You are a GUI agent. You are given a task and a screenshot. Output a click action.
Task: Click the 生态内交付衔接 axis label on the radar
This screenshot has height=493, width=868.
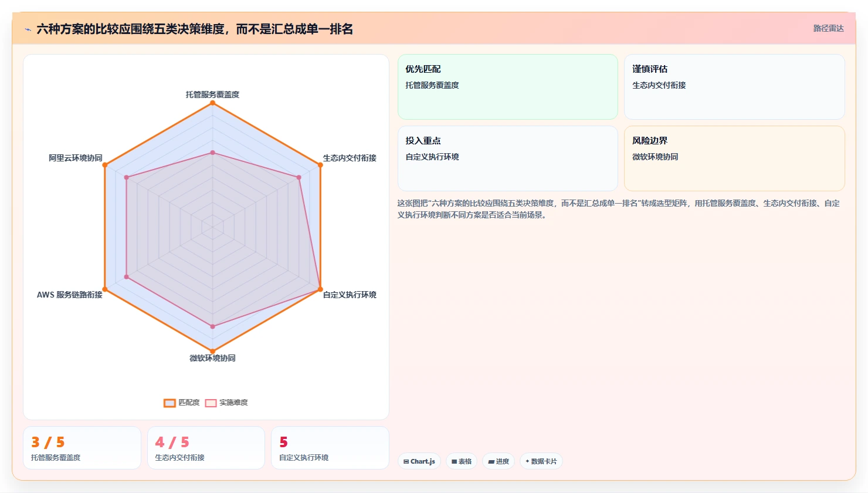pyautogui.click(x=350, y=158)
